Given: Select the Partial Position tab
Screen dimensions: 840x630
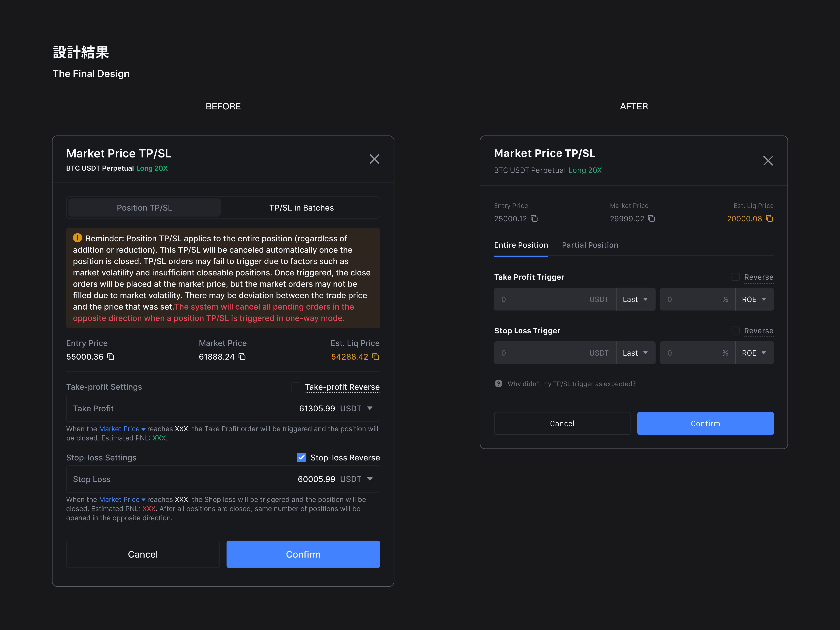Looking at the screenshot, I should pos(590,245).
